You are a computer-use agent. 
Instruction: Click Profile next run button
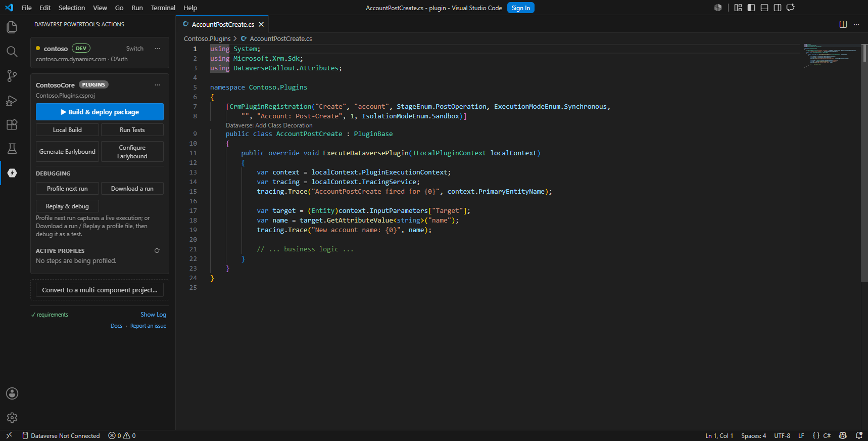pos(67,189)
